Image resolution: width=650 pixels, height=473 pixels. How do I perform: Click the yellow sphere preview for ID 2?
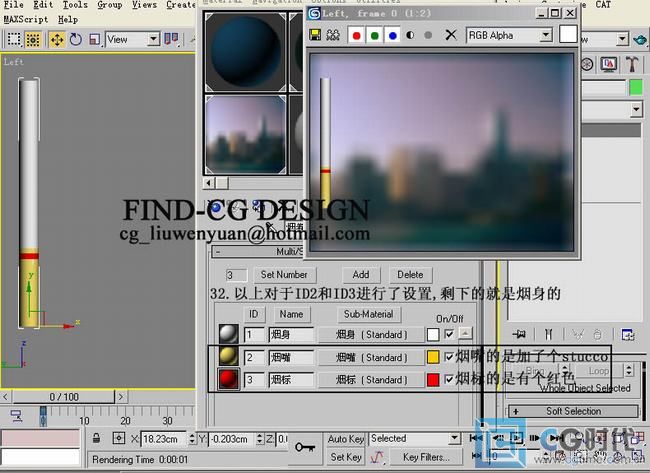pyautogui.click(x=228, y=357)
